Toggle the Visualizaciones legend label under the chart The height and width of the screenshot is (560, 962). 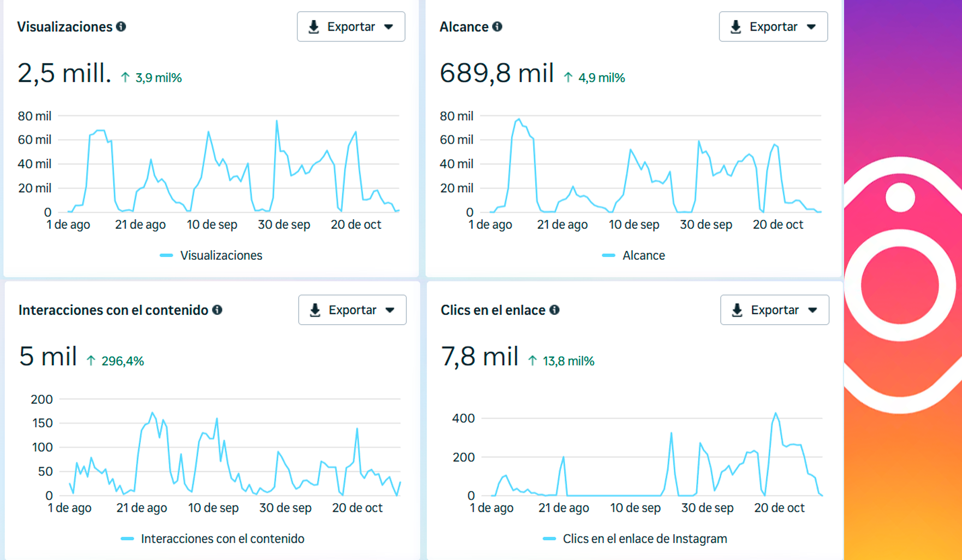tap(221, 255)
